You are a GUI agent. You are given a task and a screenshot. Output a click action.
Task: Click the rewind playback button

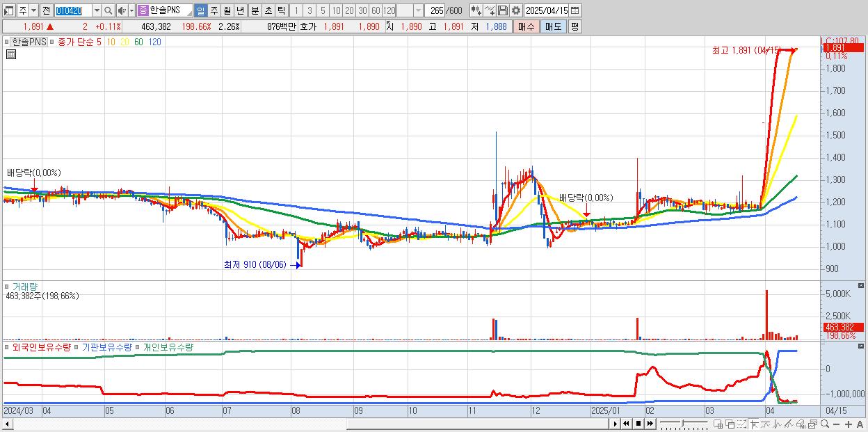tap(626, 424)
